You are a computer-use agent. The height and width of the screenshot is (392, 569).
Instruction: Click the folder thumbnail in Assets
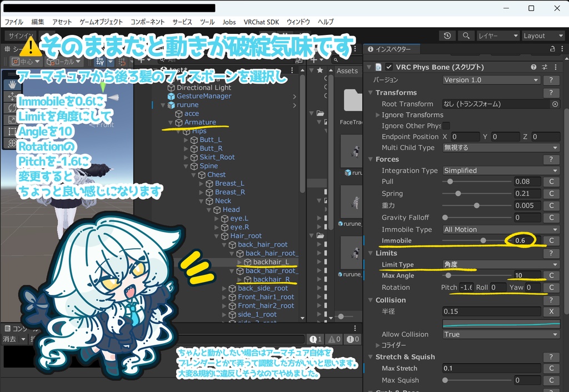click(x=353, y=100)
